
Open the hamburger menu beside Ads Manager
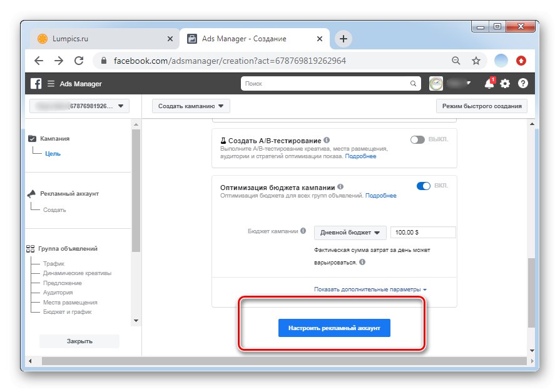click(51, 84)
